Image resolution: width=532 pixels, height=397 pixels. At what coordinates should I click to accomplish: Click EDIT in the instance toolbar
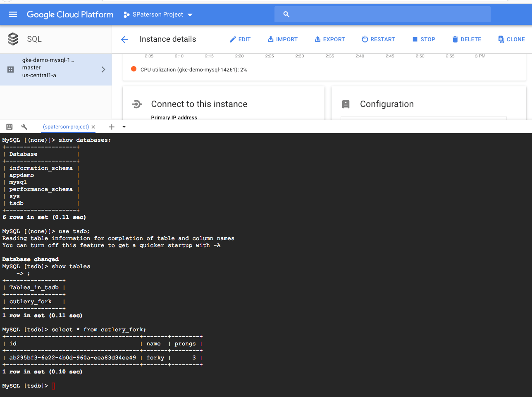point(240,39)
